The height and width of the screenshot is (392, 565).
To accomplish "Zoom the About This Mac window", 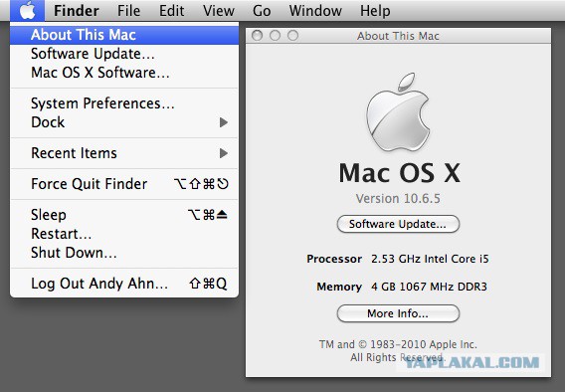I will pos(293,36).
